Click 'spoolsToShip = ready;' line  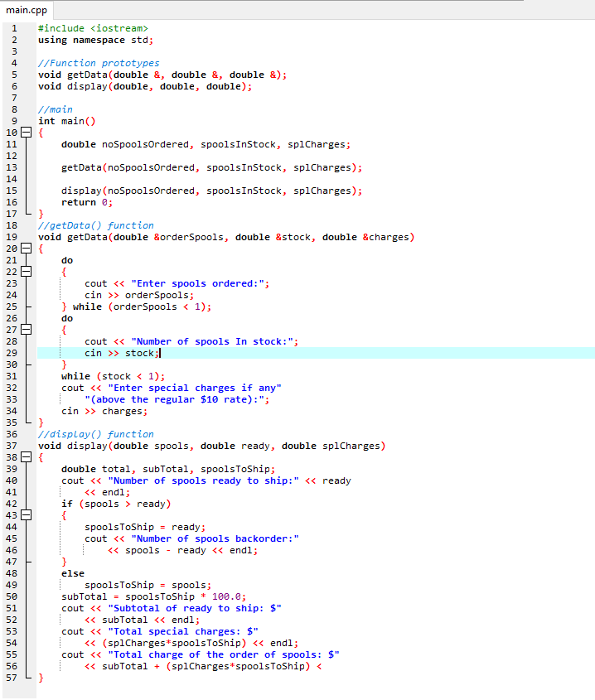pos(145,527)
